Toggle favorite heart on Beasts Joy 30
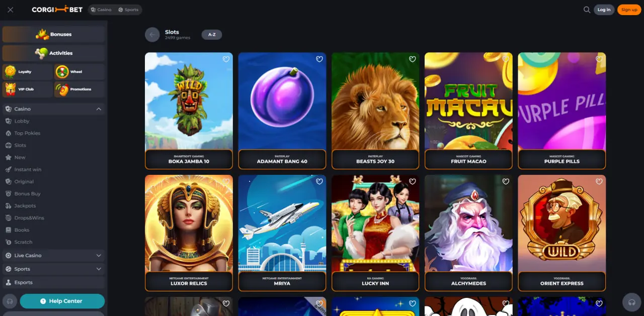 (413, 59)
